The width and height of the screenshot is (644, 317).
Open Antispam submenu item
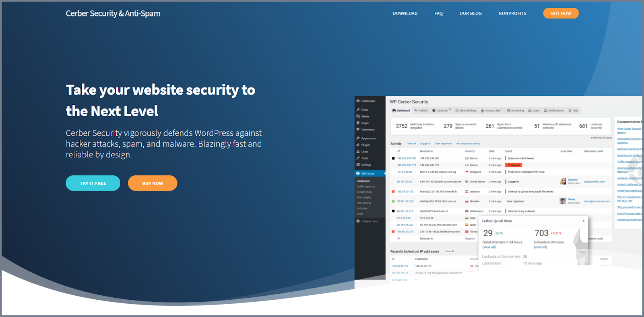tap(362, 208)
